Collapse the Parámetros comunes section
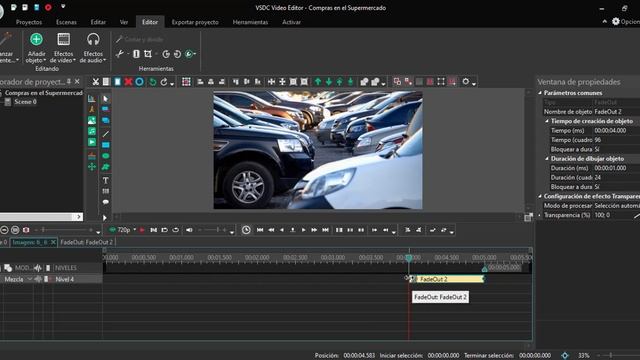This screenshot has width=640, height=360. click(540, 93)
